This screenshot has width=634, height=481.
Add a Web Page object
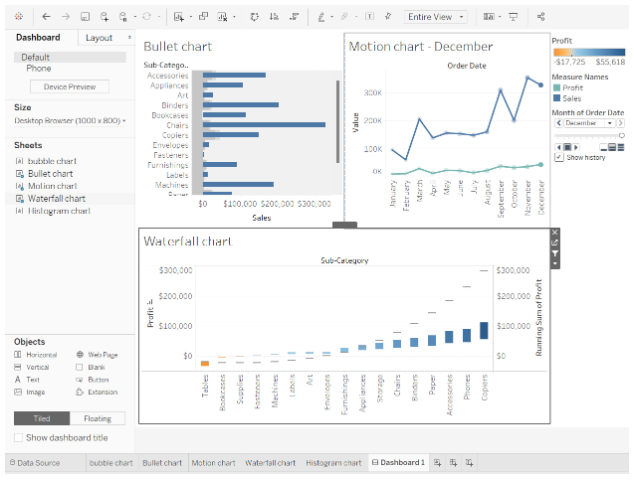click(102, 355)
